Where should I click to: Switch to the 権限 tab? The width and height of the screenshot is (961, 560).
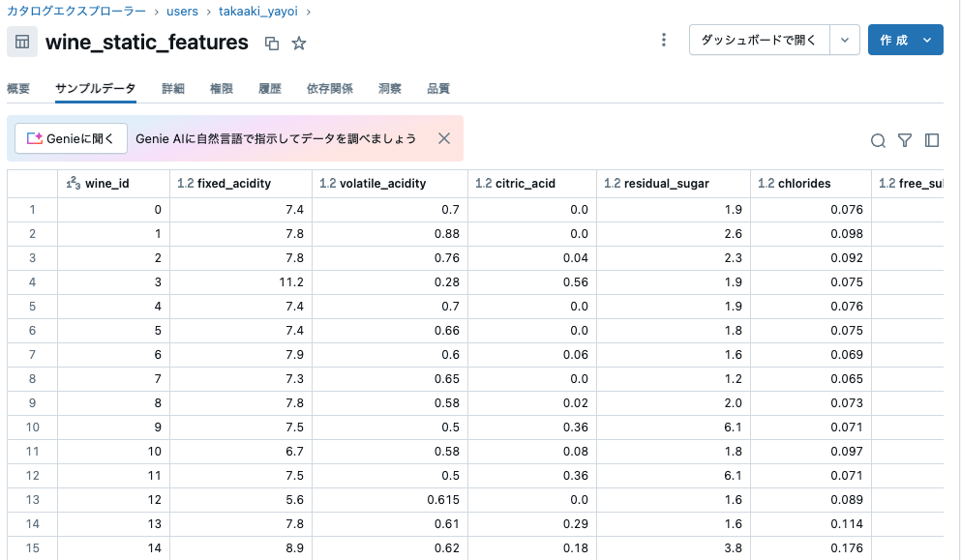point(221,87)
